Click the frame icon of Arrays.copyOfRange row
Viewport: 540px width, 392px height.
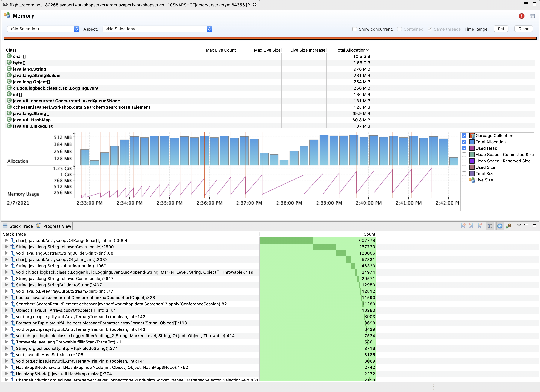[13, 240]
